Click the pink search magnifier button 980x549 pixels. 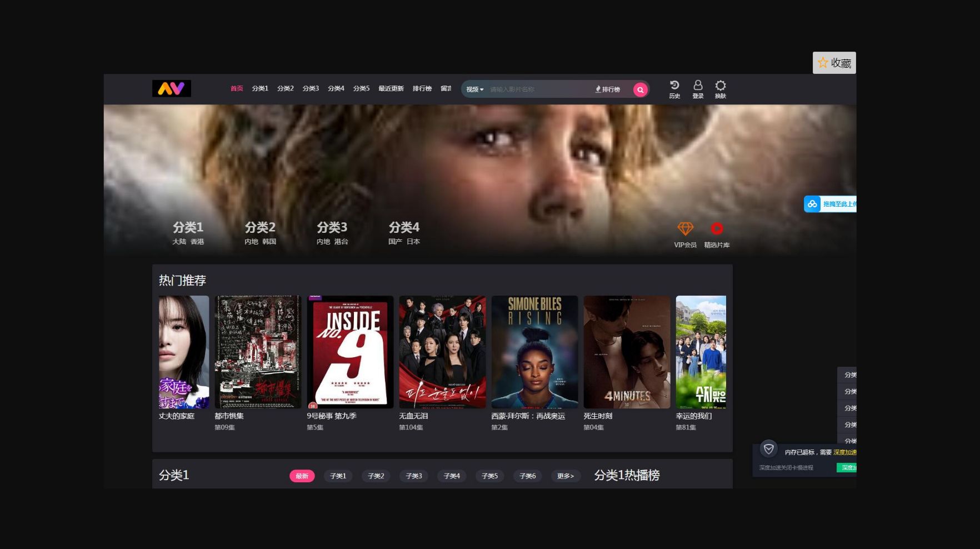(640, 89)
